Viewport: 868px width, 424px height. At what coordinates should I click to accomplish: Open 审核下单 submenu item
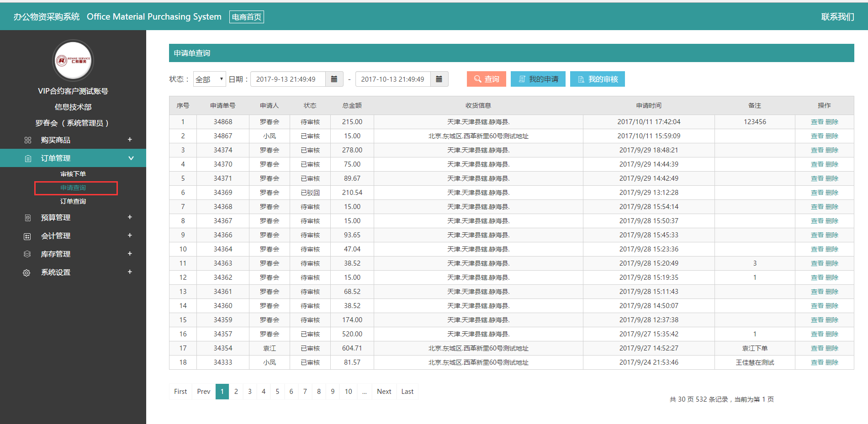click(x=73, y=174)
